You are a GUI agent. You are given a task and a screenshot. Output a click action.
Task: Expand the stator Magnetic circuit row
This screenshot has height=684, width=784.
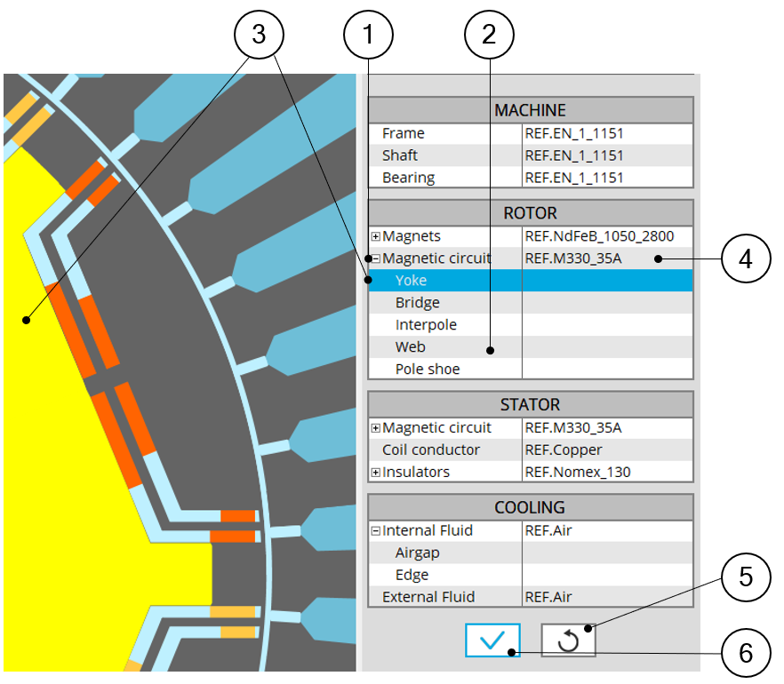click(x=376, y=428)
